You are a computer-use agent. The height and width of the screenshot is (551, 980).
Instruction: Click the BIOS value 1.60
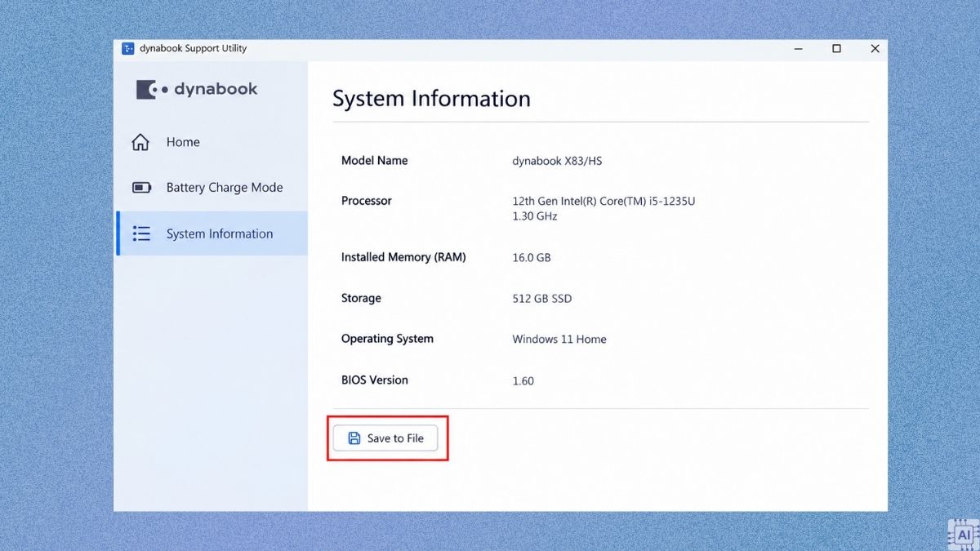pyautogui.click(x=523, y=380)
